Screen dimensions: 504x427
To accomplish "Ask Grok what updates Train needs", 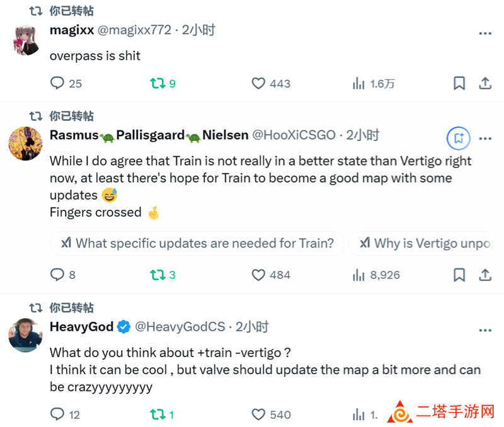I will (197, 243).
